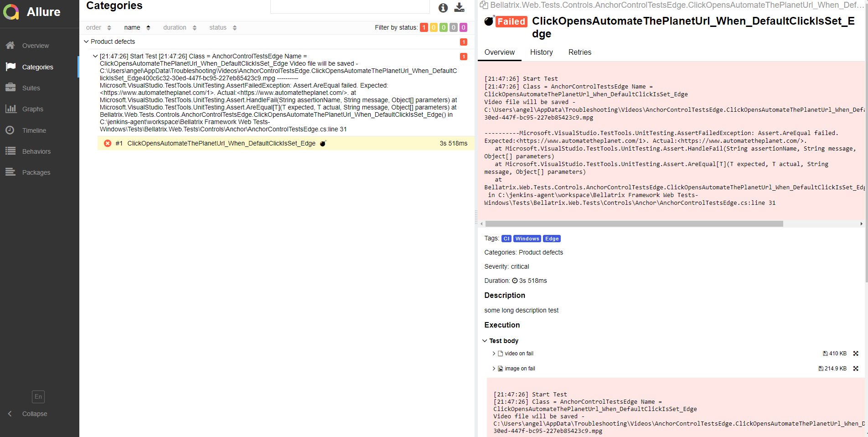Click the stack trace horizontal scrollbar
This screenshot has height=437, width=868.
[634, 224]
